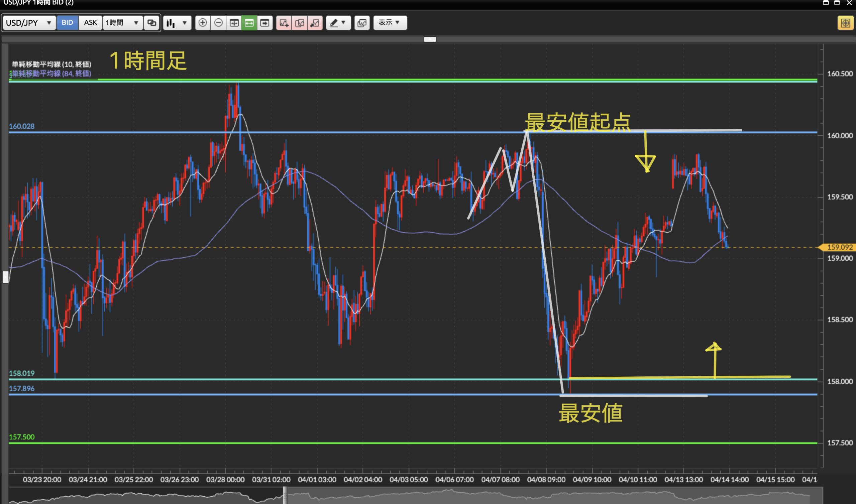Click the chart link/sync icon
The image size is (856, 504).
tap(151, 23)
